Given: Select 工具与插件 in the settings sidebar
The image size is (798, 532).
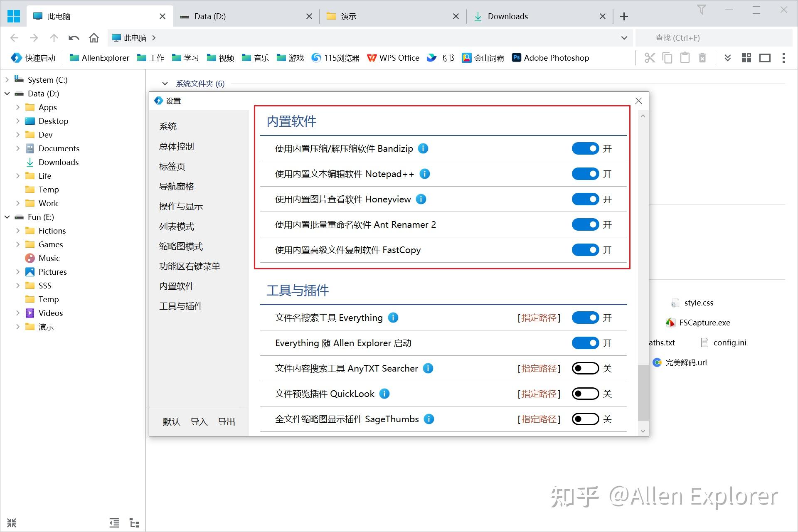Looking at the screenshot, I should [181, 306].
